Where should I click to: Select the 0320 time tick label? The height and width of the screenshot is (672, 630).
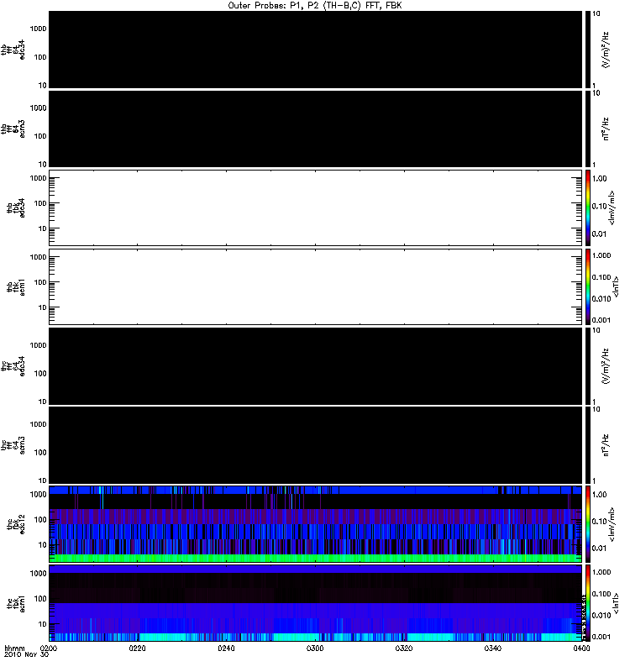[x=404, y=648]
